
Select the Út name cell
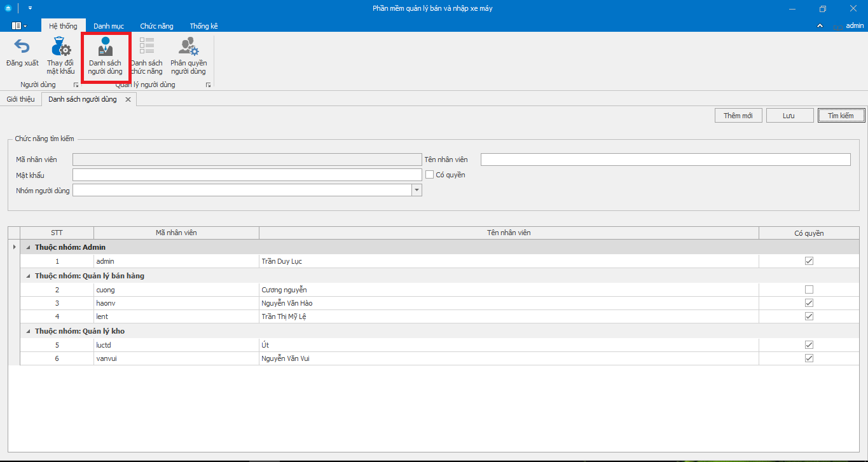(x=509, y=345)
